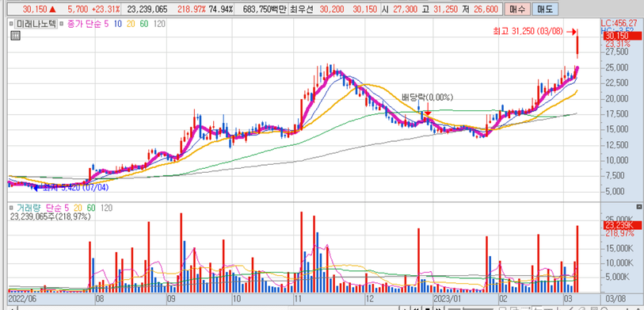Select the volume pane 20-period average legend
Image resolution: width=644 pixels, height=310 pixels.
pos(78,209)
